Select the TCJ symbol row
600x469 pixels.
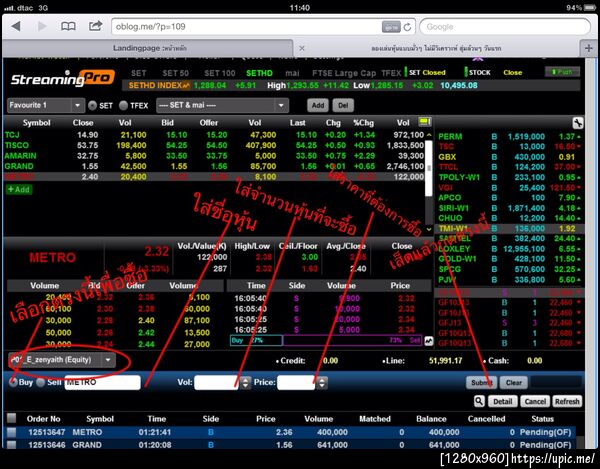click(214, 135)
